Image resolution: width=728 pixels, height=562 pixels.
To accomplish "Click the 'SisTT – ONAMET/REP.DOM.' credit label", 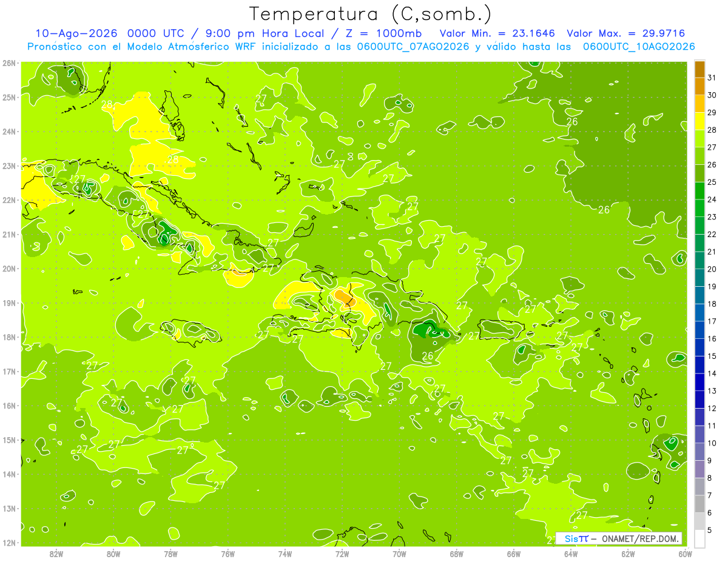I will pos(618,538).
